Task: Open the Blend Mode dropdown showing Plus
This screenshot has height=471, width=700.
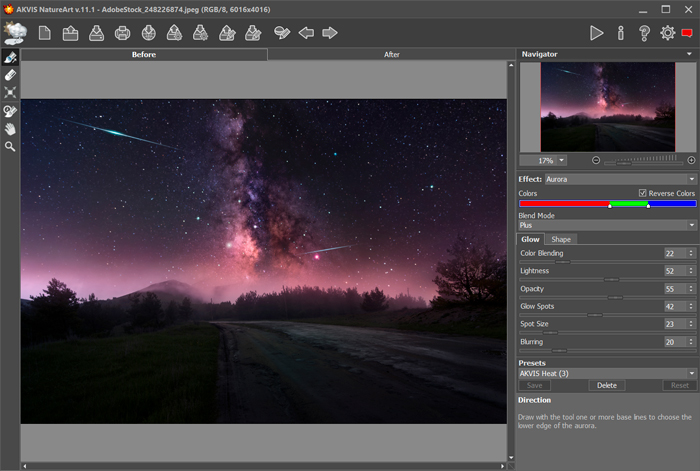Action: pyautogui.click(x=607, y=225)
